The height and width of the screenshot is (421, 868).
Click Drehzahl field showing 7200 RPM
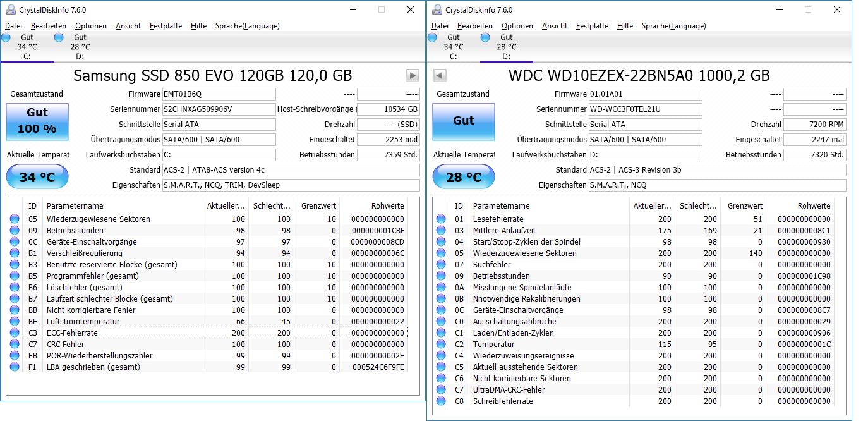pyautogui.click(x=815, y=125)
